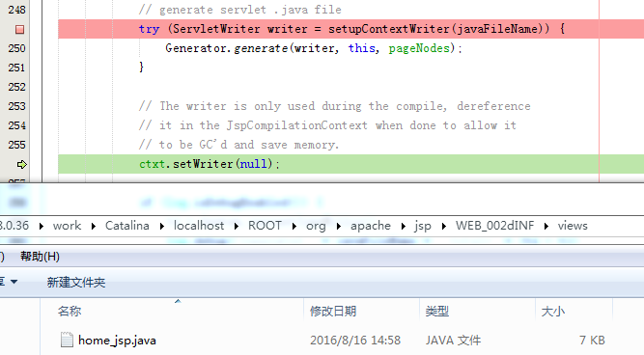The height and width of the screenshot is (355, 644).
Task: Open the 帮助(H) menu
Action: click(x=40, y=257)
